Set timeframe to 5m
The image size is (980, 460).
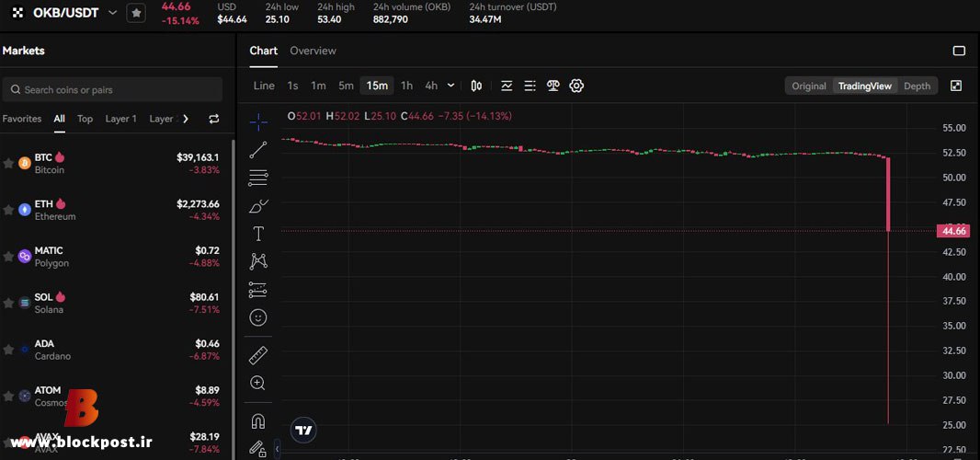[x=347, y=86]
